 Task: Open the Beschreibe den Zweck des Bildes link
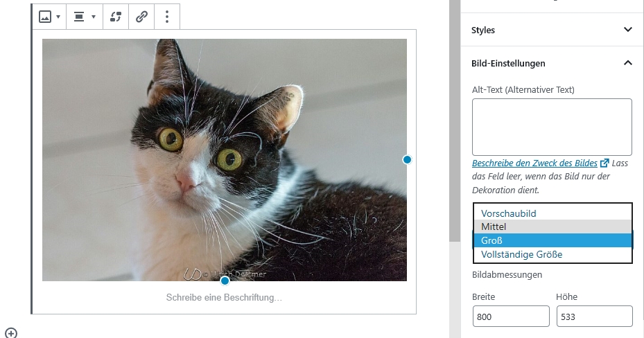(534, 163)
